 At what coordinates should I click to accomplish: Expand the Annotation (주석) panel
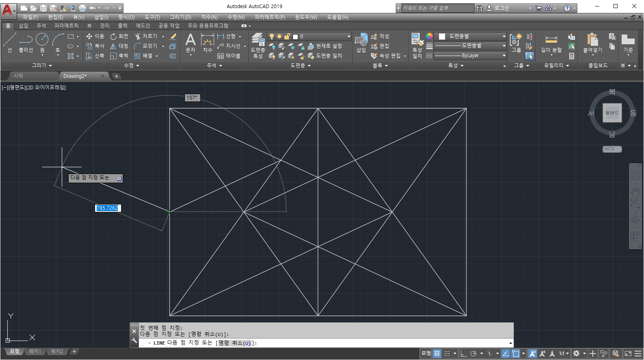coord(215,65)
